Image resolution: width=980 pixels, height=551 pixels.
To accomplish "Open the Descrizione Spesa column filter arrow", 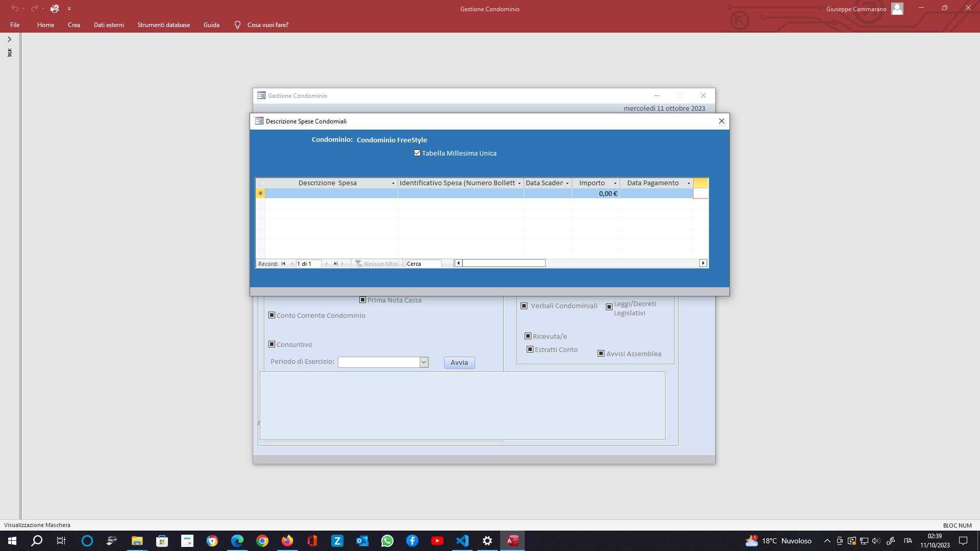I will click(x=393, y=183).
